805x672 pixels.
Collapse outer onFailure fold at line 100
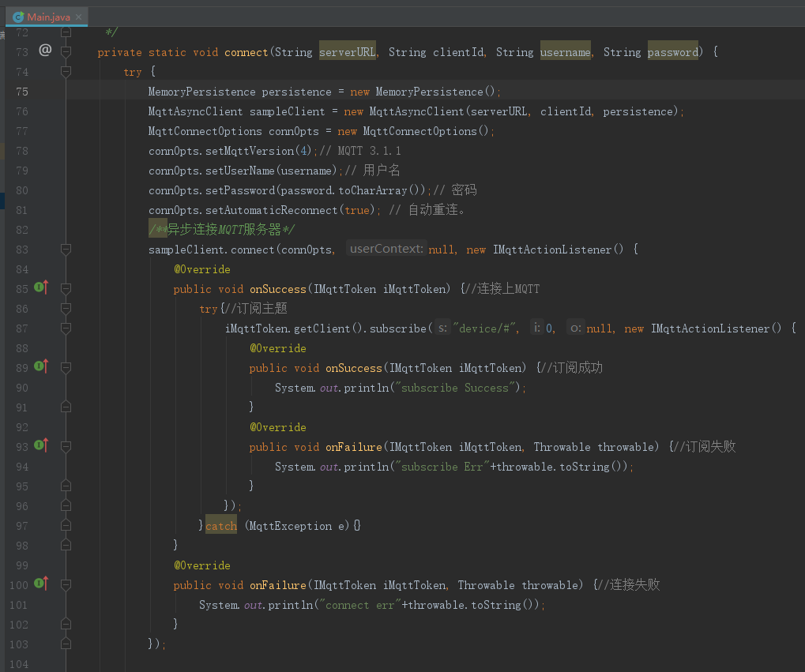tap(66, 585)
